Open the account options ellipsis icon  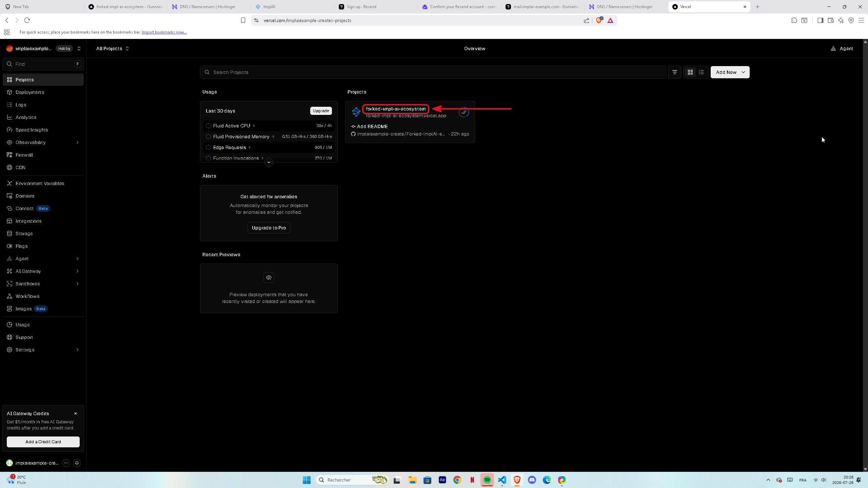click(66, 463)
